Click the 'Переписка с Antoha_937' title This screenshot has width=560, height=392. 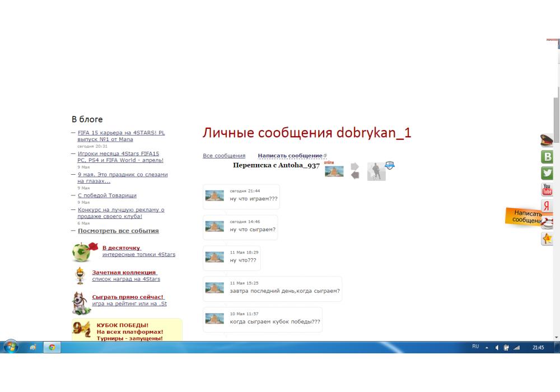276,165
